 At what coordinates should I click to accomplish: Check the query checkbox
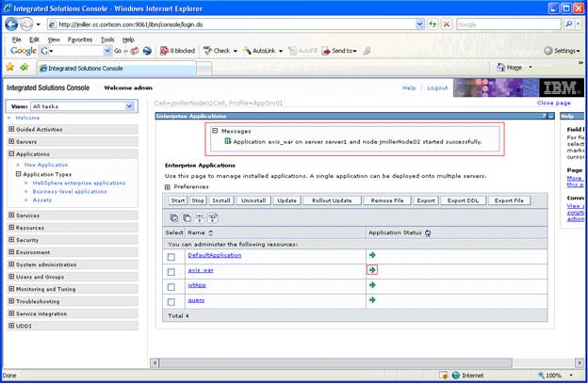(x=171, y=302)
